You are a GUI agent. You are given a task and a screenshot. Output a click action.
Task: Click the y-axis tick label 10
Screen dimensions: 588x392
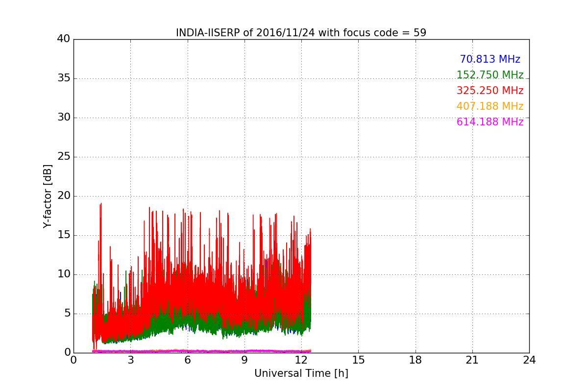[x=64, y=274]
